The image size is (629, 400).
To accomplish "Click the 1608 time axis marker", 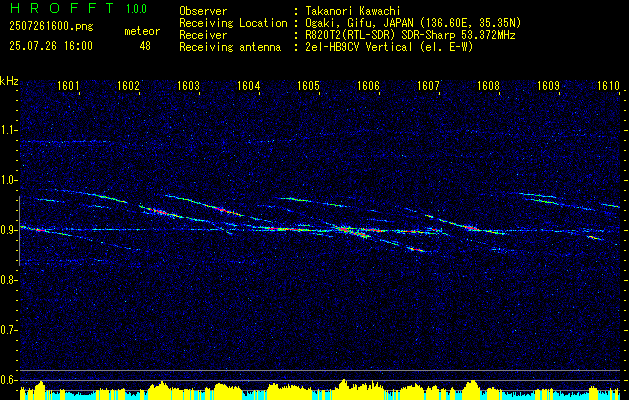I will (489, 85).
